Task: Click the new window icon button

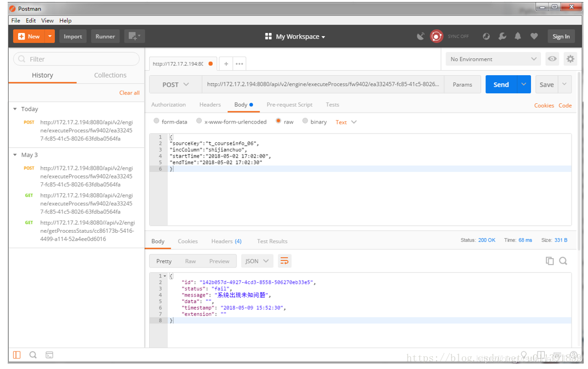Action: pos(134,36)
